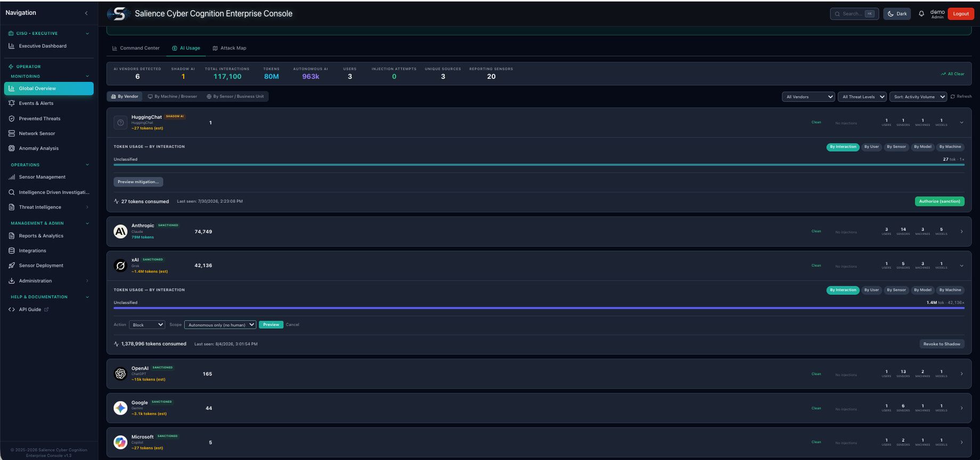980x460 pixels.
Task: Click the Microsoft Copilot vendor logo
Action: tap(120, 442)
